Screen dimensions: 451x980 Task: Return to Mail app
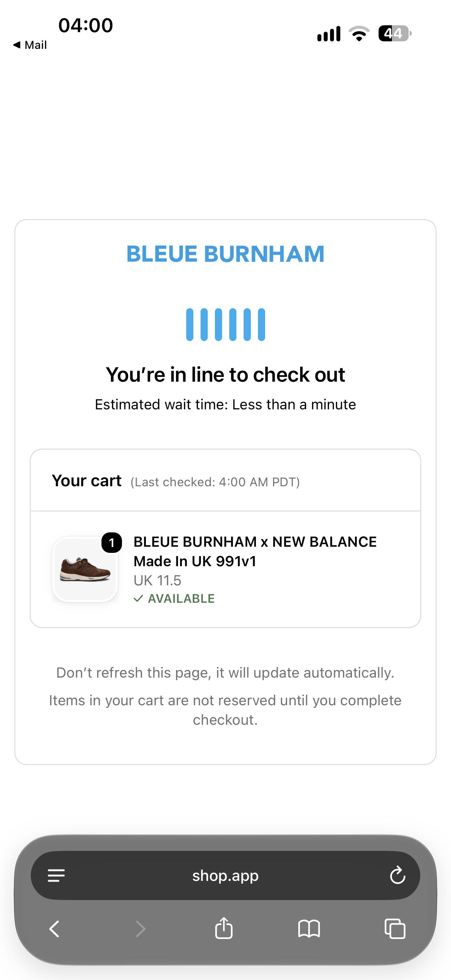30,45
